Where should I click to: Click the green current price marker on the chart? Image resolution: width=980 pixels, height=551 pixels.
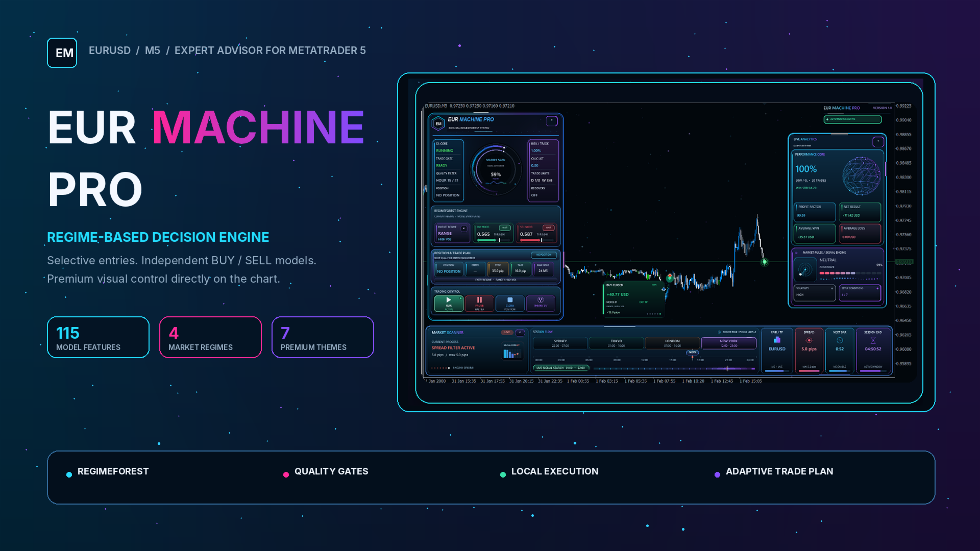765,262
